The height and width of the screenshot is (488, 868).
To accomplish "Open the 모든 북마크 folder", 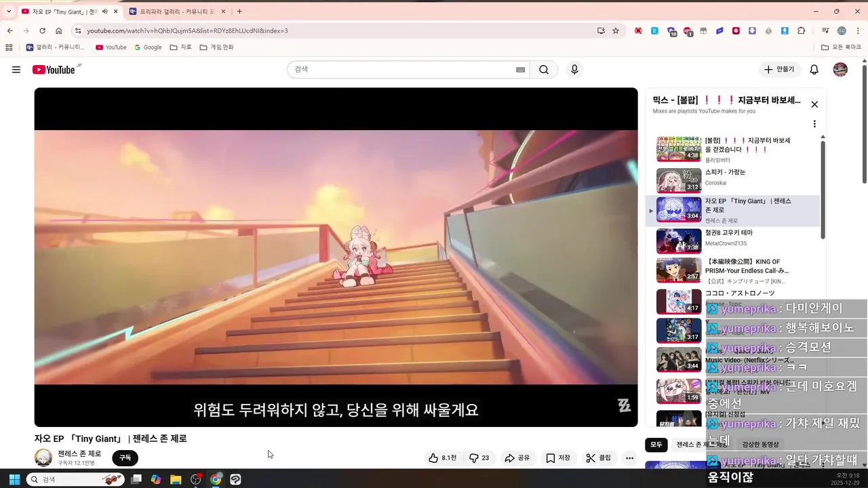I will [842, 47].
